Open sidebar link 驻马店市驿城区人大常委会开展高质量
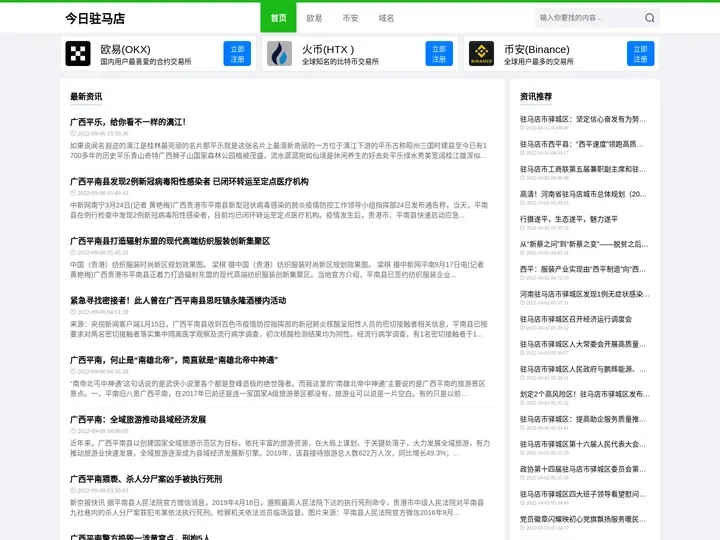The image size is (720, 540). point(583,344)
